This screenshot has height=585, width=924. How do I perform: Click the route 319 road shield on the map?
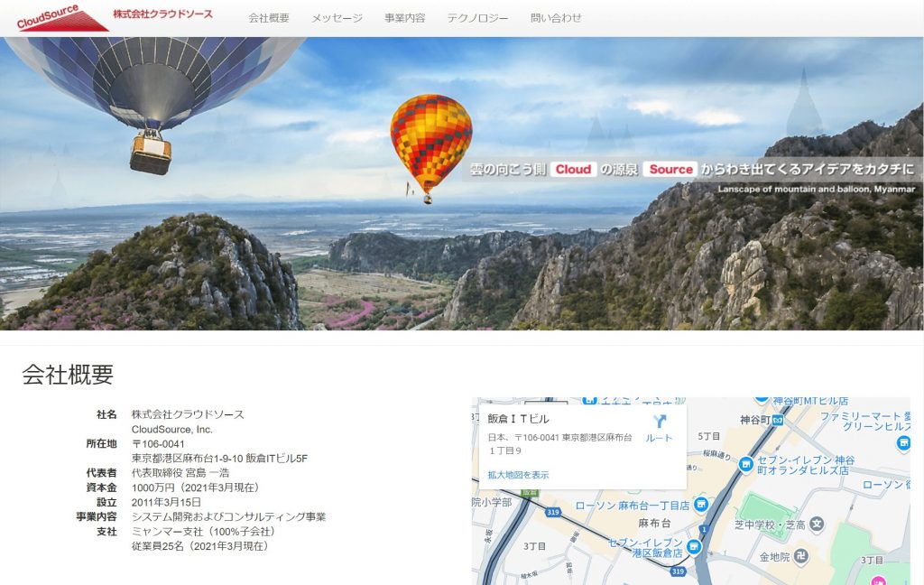point(551,512)
